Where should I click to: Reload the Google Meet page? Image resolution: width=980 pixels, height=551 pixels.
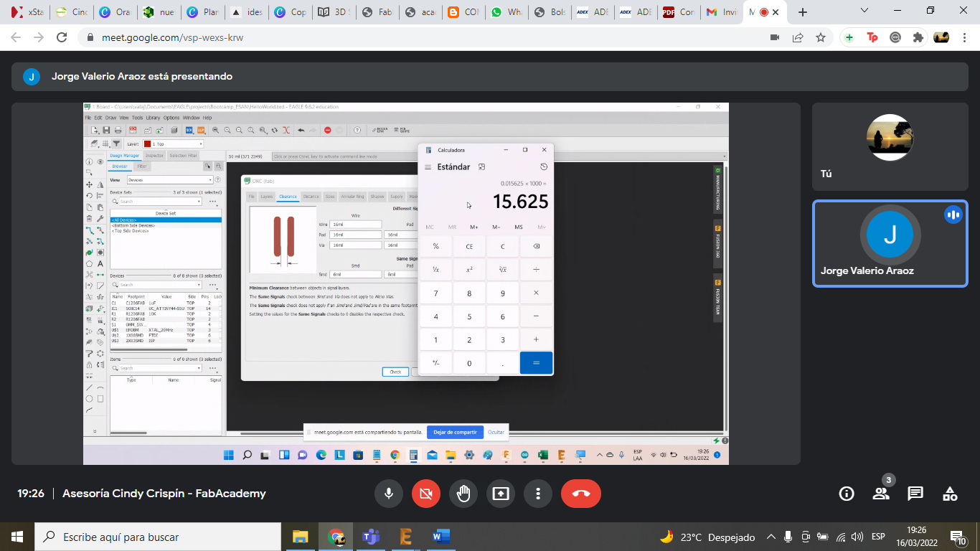click(x=62, y=37)
